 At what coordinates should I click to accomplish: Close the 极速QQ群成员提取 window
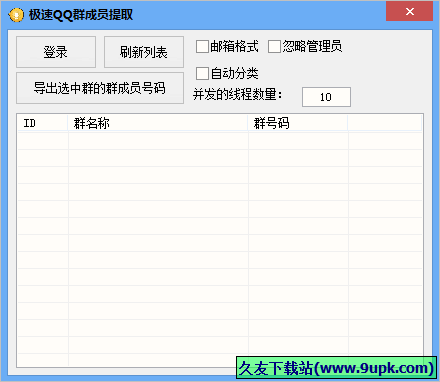409,11
